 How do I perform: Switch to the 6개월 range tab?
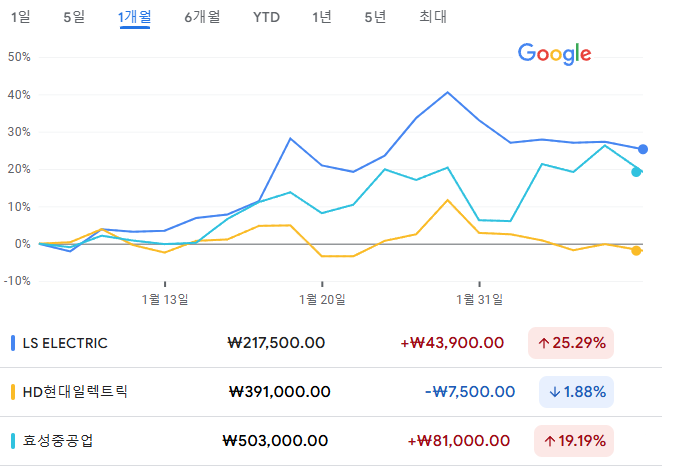click(x=202, y=17)
